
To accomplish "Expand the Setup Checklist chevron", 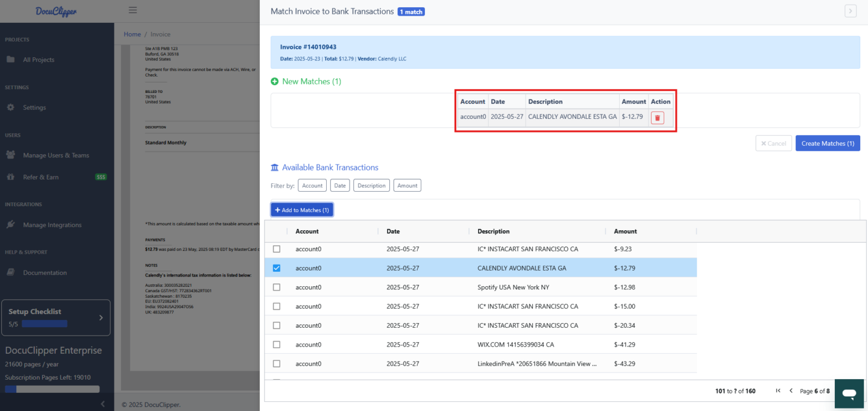I will (x=101, y=318).
